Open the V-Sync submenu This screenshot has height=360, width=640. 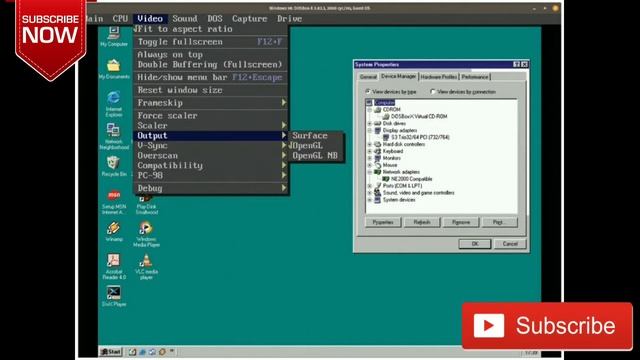click(211, 146)
